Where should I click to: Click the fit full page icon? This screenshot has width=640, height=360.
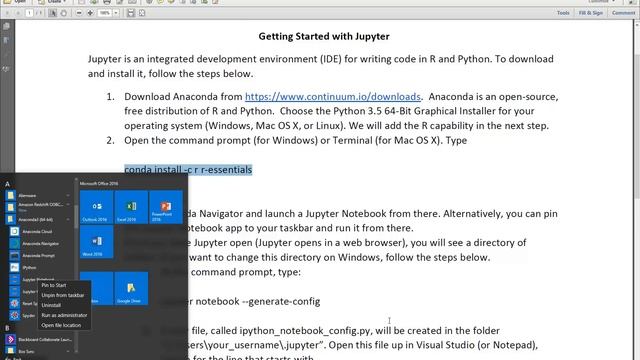tap(142, 13)
